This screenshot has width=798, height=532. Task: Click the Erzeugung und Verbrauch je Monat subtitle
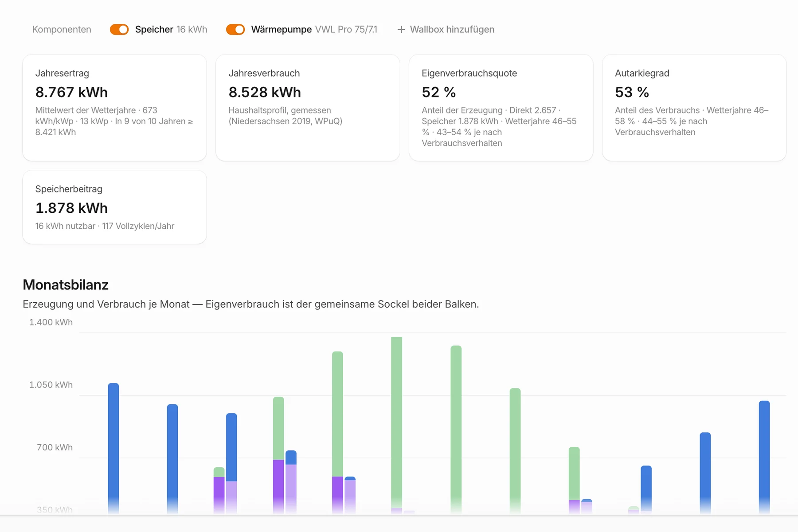251,304
